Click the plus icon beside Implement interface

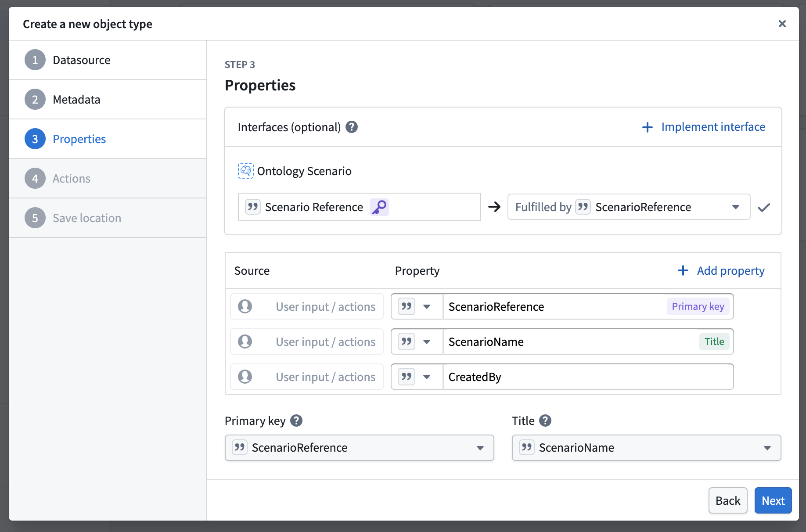tap(648, 127)
